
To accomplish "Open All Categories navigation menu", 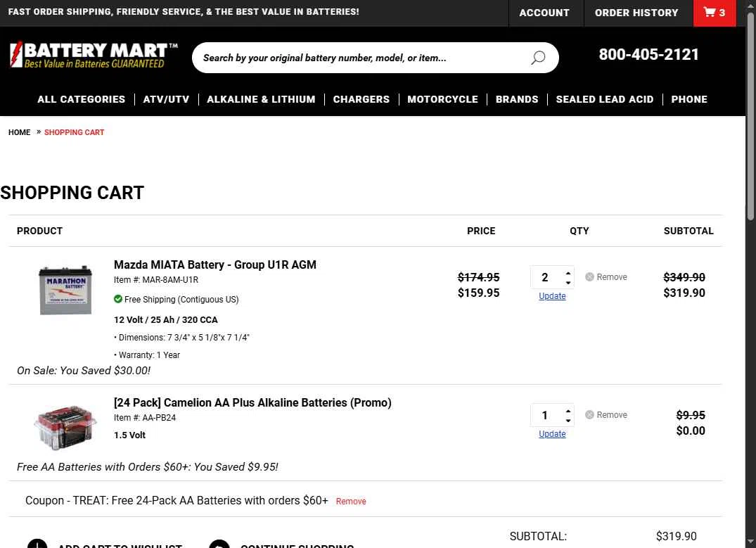I will [x=81, y=99].
